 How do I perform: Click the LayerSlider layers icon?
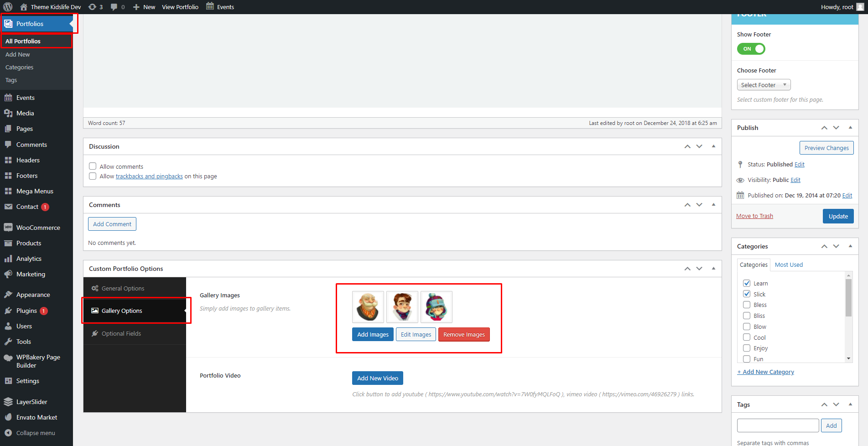(x=8, y=402)
